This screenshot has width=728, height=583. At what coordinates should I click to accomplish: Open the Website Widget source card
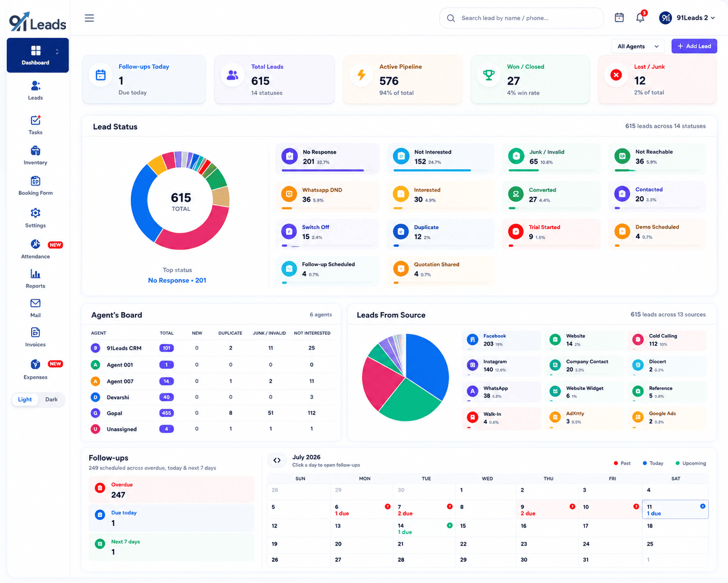pyautogui.click(x=584, y=392)
